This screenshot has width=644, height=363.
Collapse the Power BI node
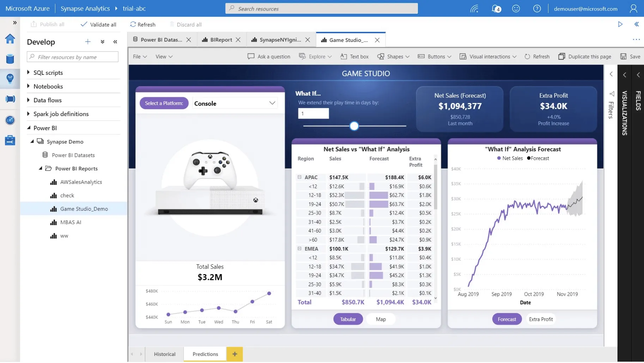[29, 128]
